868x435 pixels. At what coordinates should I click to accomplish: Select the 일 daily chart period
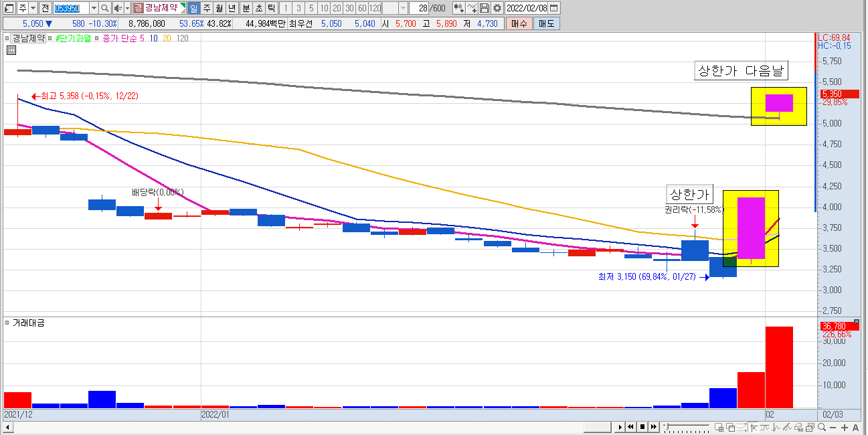click(x=193, y=8)
